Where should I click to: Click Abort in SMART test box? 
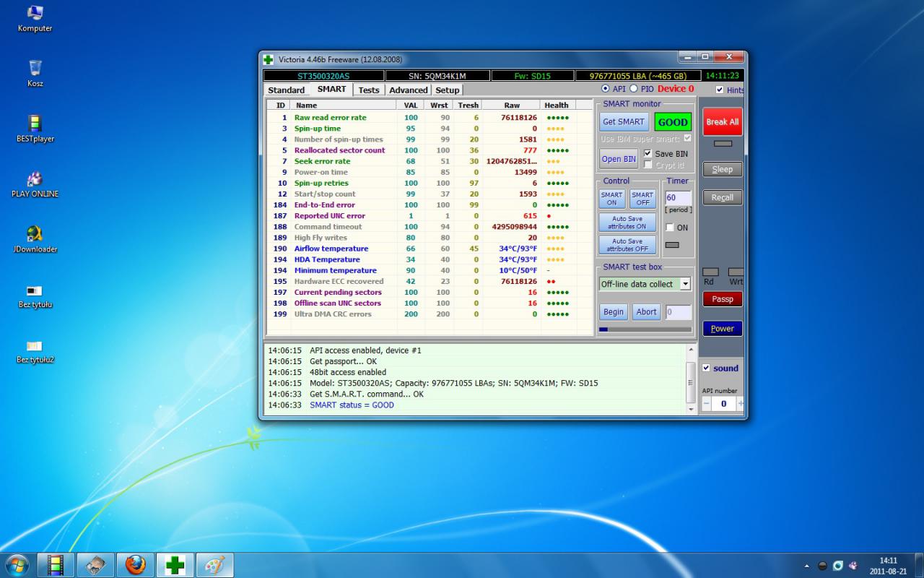point(646,312)
